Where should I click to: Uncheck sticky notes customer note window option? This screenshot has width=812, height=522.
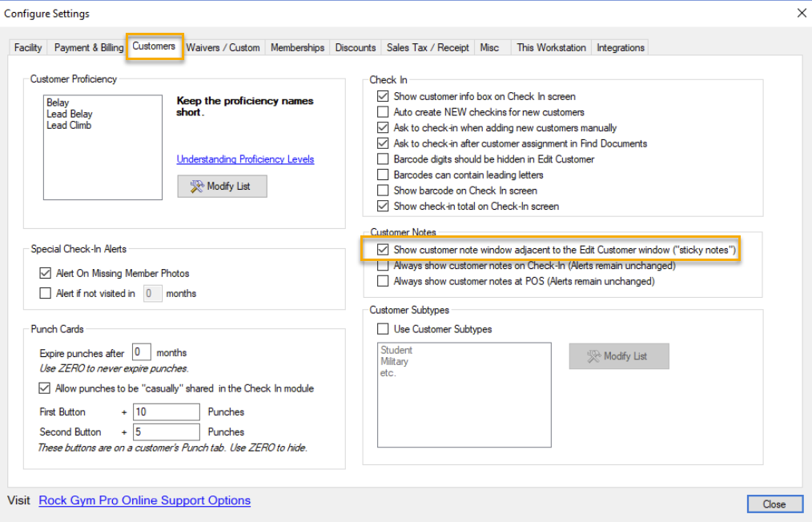[x=383, y=251]
